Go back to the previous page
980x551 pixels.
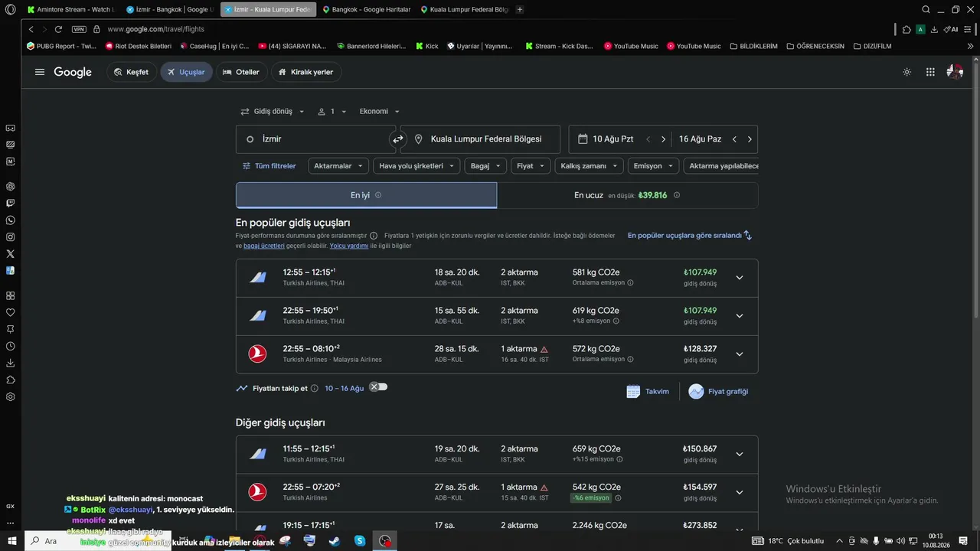click(x=31, y=29)
